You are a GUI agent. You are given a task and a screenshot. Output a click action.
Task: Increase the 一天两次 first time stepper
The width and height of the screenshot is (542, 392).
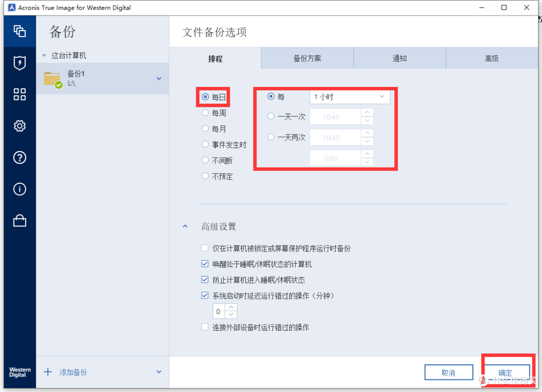[x=367, y=134]
